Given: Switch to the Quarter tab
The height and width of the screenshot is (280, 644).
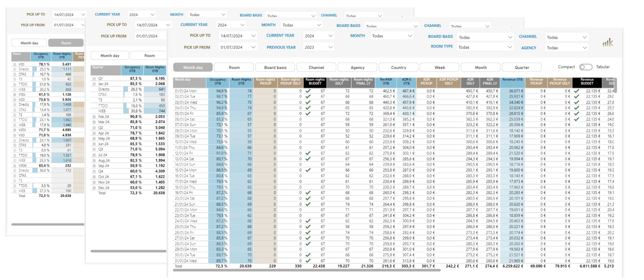Looking at the screenshot, I should click(522, 67).
